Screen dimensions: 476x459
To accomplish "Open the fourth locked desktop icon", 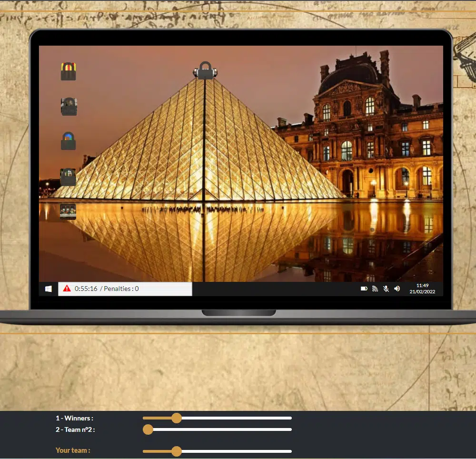I will tap(69, 177).
